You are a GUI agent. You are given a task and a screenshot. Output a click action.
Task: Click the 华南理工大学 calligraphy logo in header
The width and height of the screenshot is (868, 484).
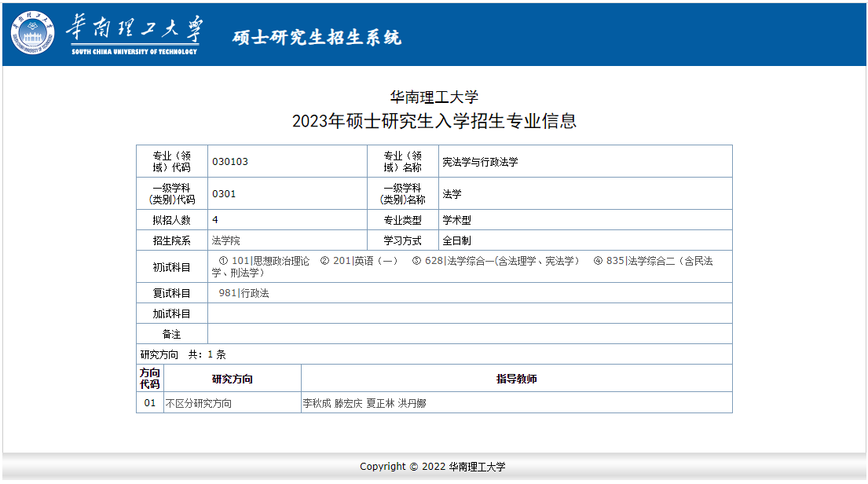pos(134,33)
